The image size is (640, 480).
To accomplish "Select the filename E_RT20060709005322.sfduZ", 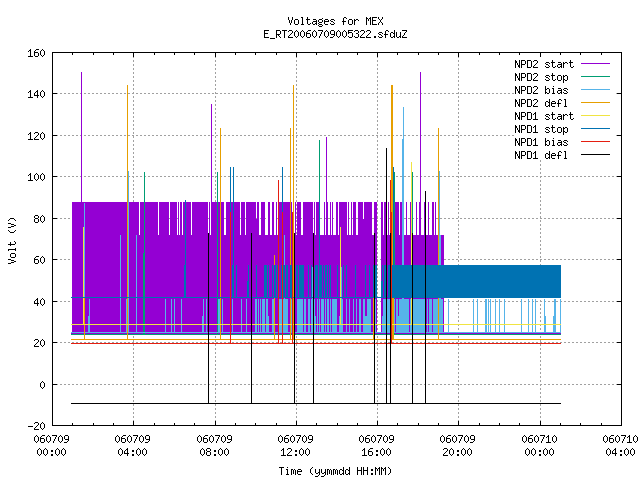I will (335, 34).
